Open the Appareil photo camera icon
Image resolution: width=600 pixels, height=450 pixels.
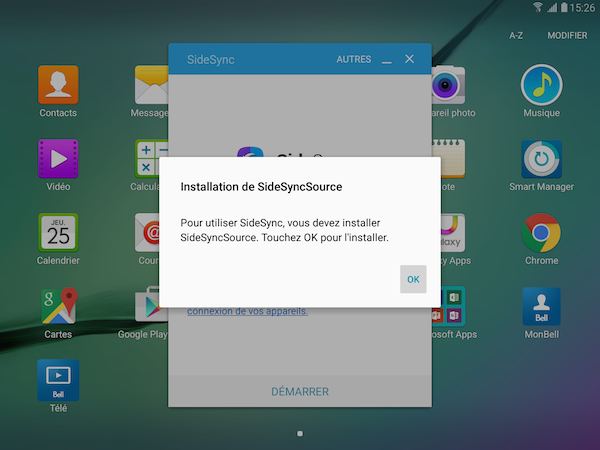pos(448,85)
